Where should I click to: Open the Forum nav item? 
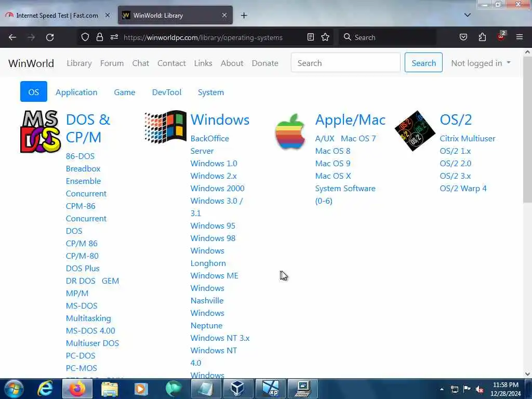coord(112,63)
